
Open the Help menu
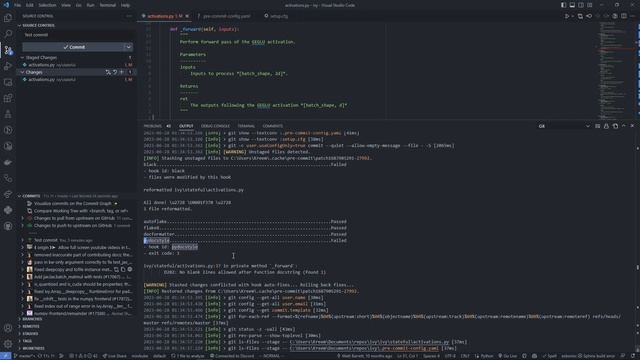[x=125, y=5]
